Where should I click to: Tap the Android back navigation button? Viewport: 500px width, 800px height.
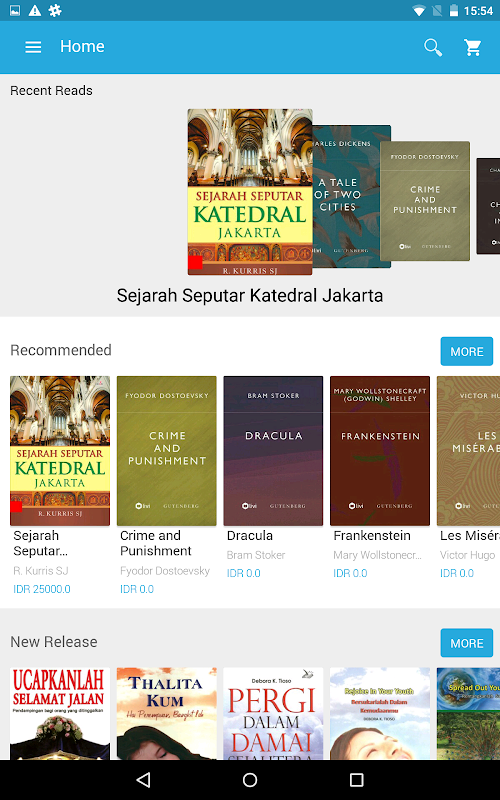click(143, 779)
